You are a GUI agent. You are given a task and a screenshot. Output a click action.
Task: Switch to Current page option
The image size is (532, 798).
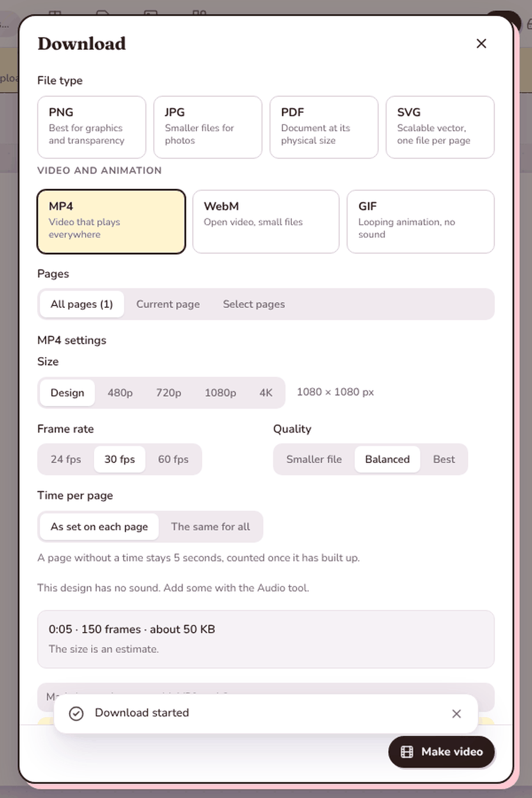168,304
